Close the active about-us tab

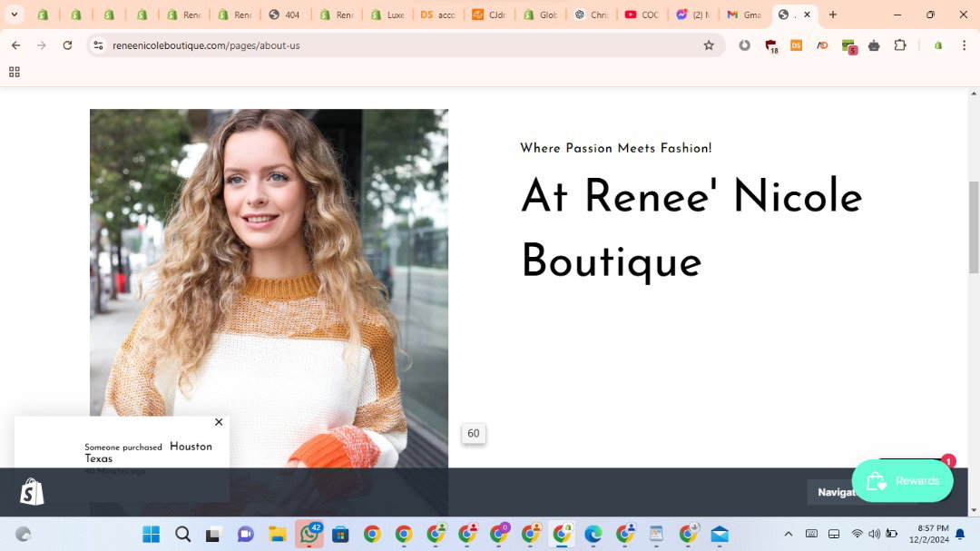click(807, 15)
